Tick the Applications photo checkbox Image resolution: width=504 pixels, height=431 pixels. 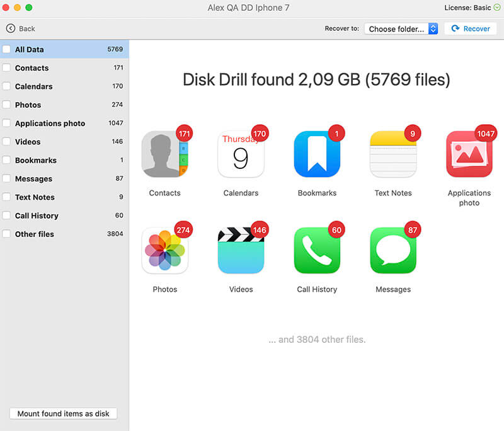6,123
